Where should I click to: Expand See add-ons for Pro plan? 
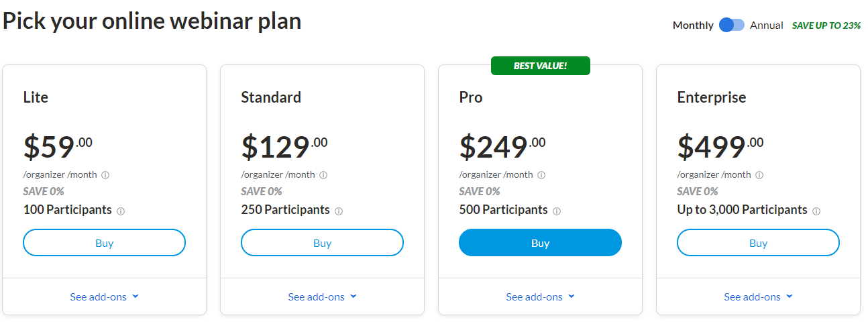[x=541, y=296]
